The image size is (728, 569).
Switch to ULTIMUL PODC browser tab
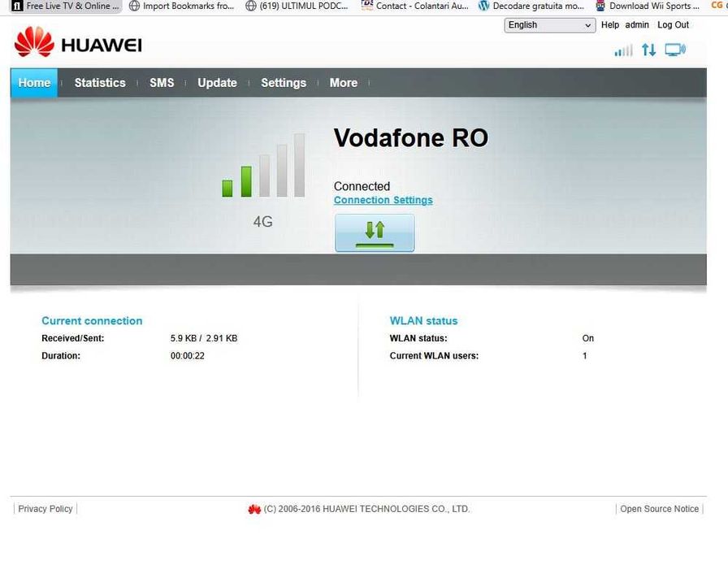[x=297, y=6]
